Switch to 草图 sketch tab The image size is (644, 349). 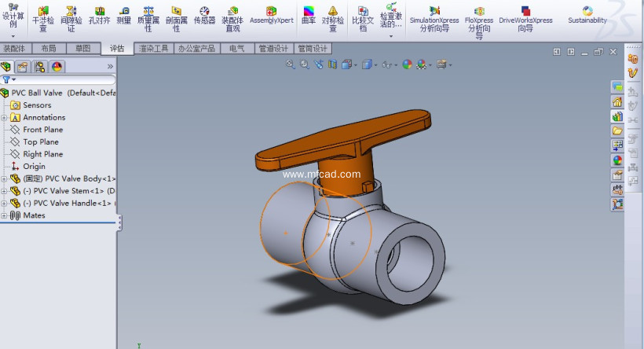tap(82, 49)
